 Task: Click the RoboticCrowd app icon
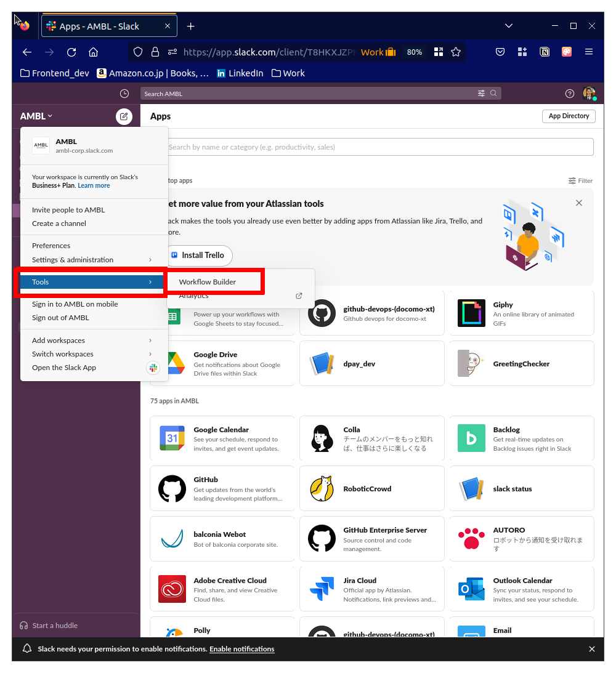pyautogui.click(x=322, y=488)
